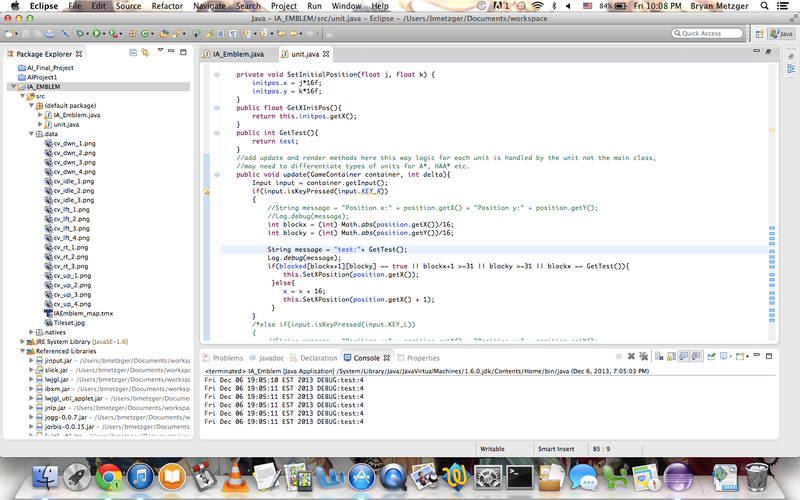
Task: Click the Last Edit Location toolbar icon
Action: click(281, 34)
